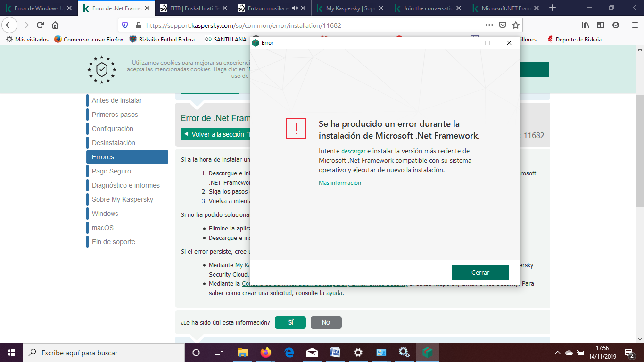Close the Join the conversation tab
Screen dimensions: 644x362
click(458, 8)
